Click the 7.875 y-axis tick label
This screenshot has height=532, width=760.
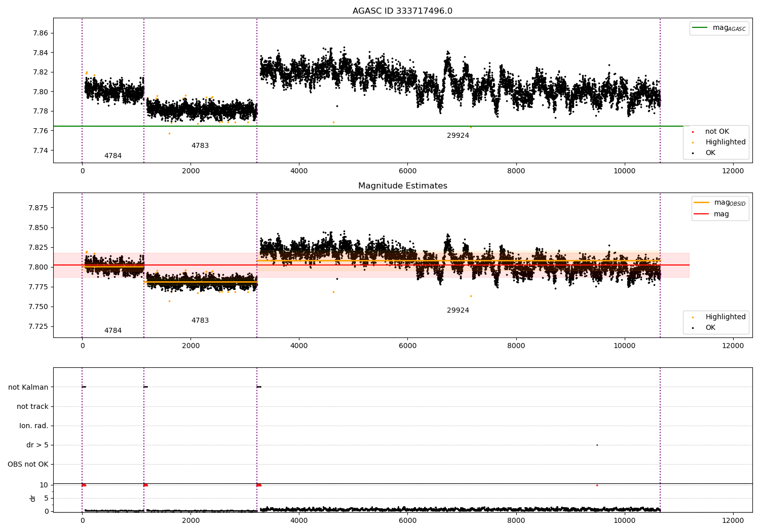coord(38,208)
